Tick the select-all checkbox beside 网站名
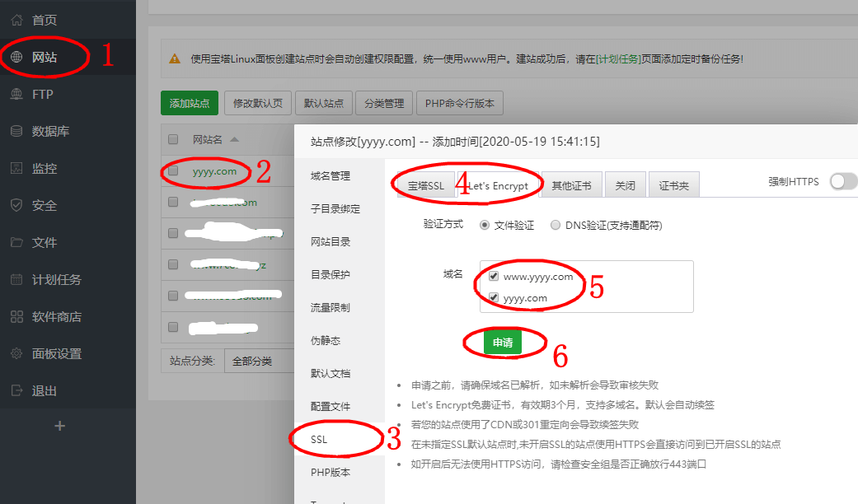Image resolution: width=858 pixels, height=504 pixels. (x=173, y=139)
